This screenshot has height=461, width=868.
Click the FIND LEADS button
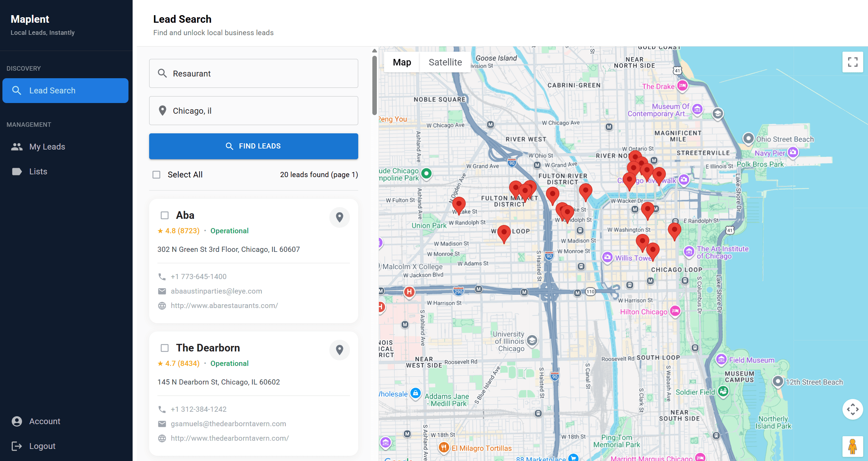click(254, 146)
